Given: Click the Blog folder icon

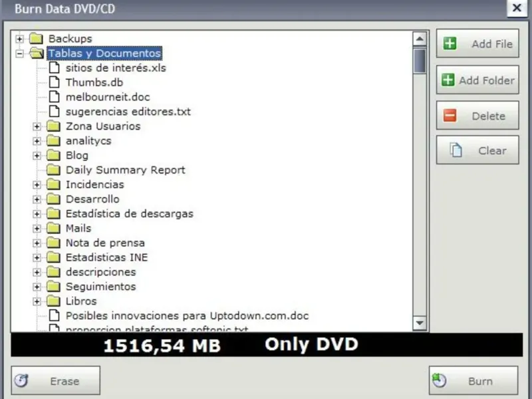Looking at the screenshot, I should pos(53,156).
